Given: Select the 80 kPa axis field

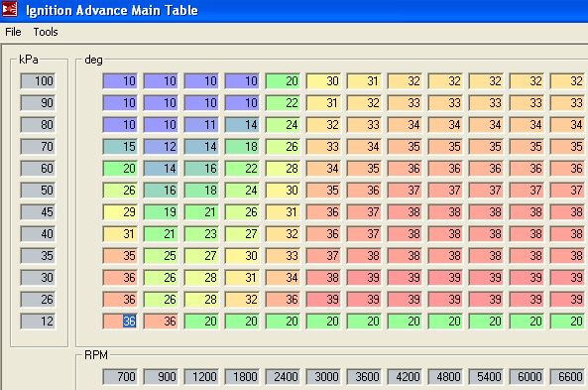Looking at the screenshot, I should click(x=38, y=125).
